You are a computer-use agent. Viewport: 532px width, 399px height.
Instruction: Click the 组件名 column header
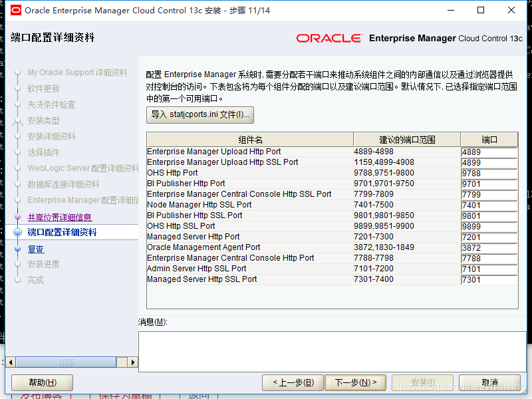point(250,140)
